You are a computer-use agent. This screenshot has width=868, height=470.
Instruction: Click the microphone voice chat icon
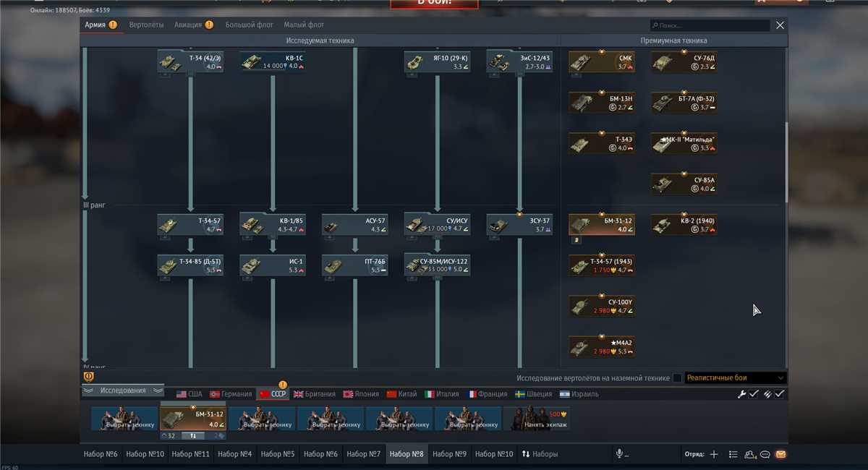[619, 454]
